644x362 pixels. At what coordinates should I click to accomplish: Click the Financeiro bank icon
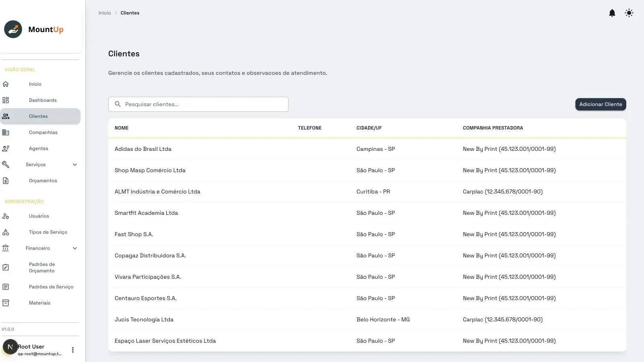coord(6,248)
